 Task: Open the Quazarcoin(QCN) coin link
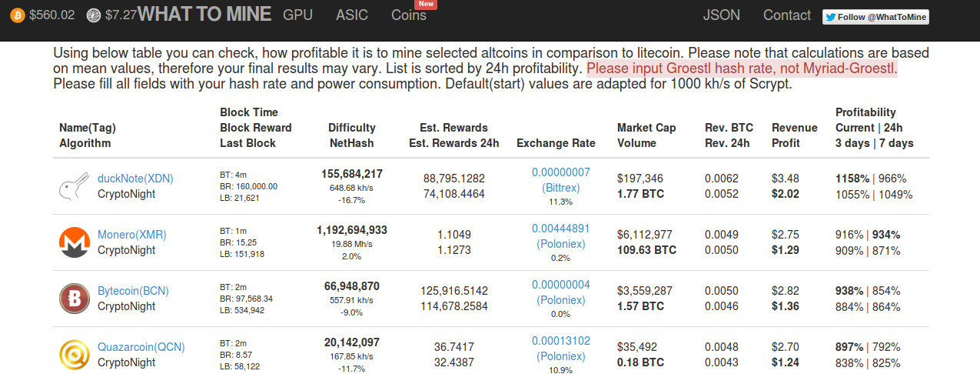pyautogui.click(x=141, y=347)
